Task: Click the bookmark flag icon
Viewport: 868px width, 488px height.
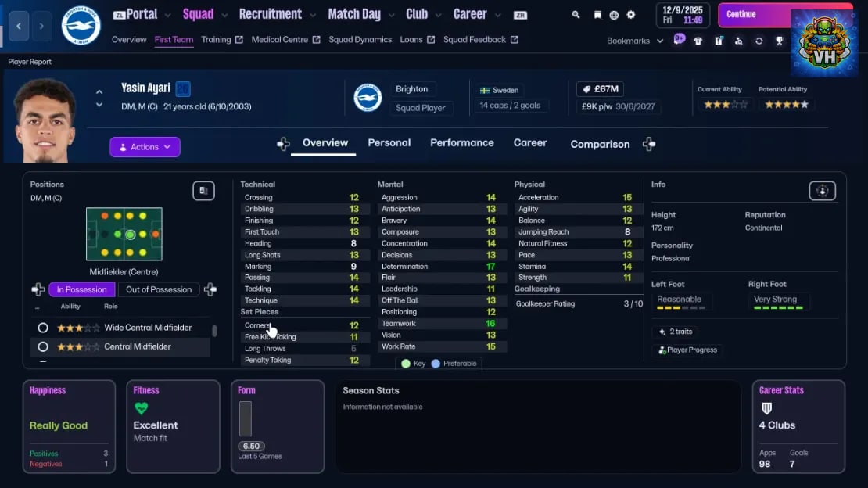Action: [x=597, y=15]
